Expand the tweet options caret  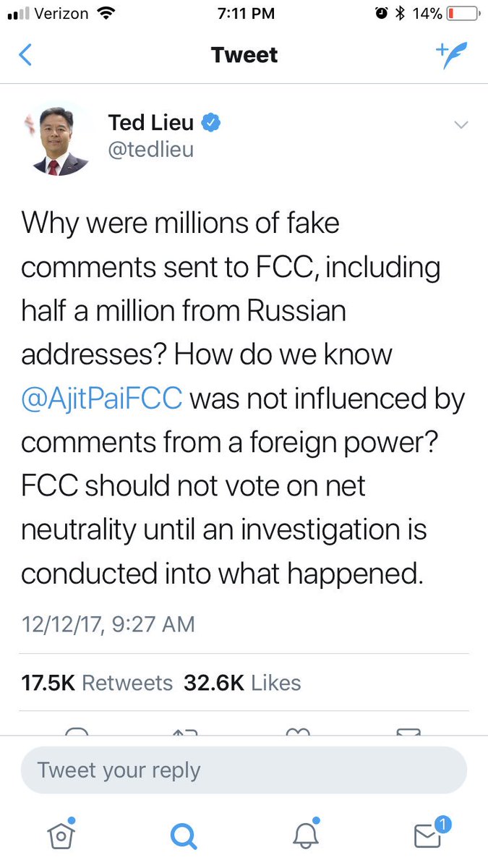(x=461, y=125)
